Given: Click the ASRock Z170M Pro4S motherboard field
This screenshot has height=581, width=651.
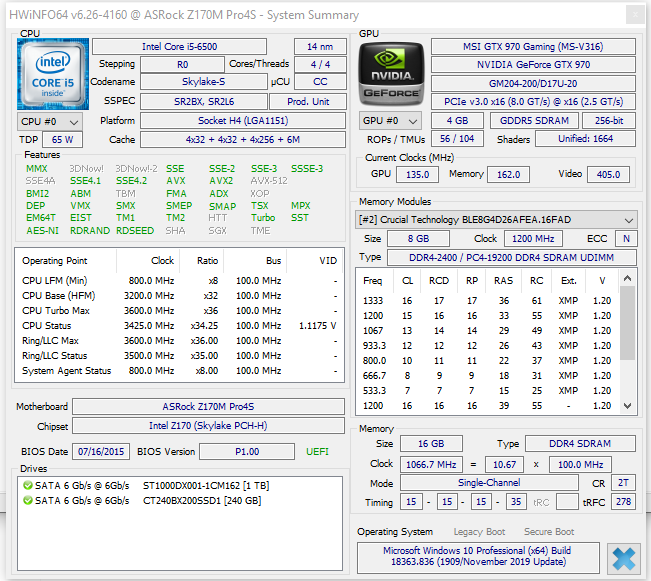Looking at the screenshot, I should tap(208, 407).
